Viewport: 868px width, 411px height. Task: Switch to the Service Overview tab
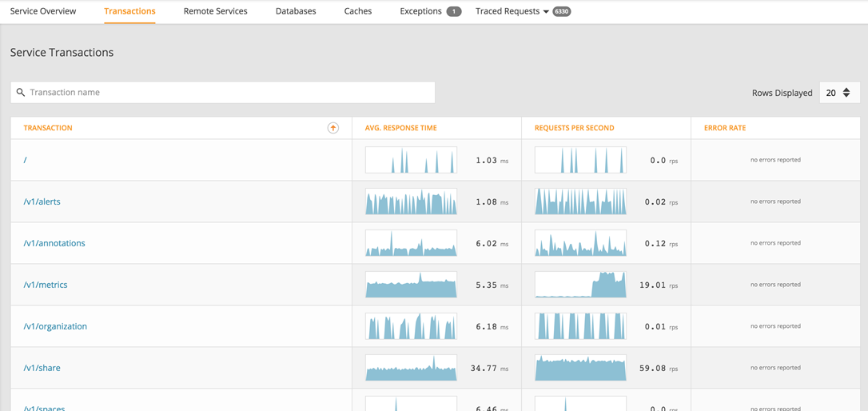click(43, 11)
